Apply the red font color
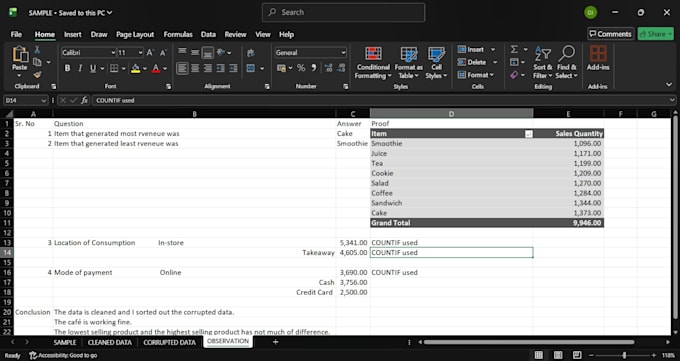Screen dimensions: 680x361 click(x=156, y=68)
